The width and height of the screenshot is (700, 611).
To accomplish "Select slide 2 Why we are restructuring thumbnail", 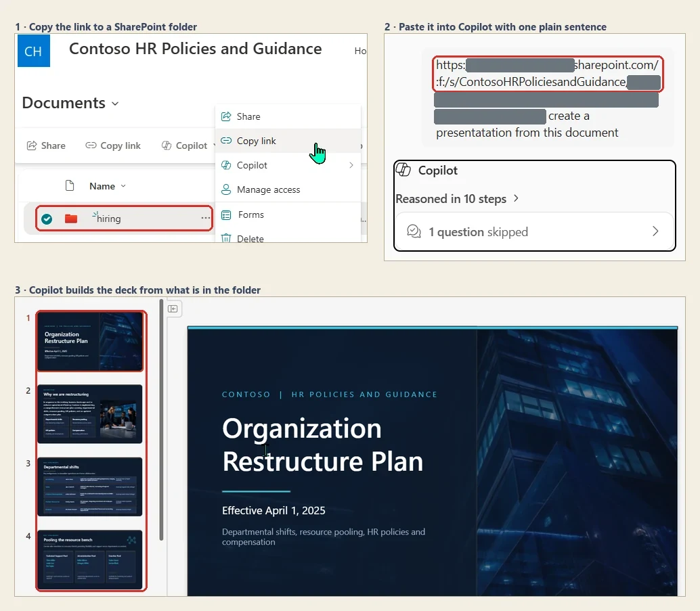I will (90, 413).
